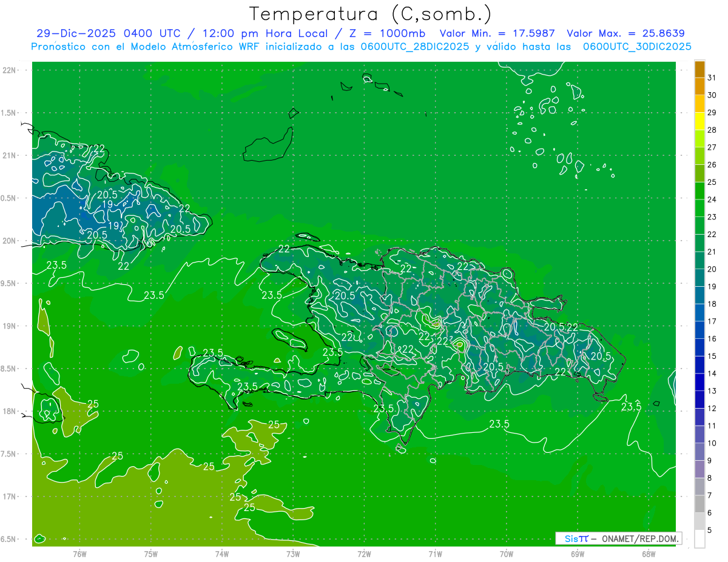Viewport: 728px width, 562px height.
Task: Click legend value 12 on the color scale
Action: click(x=712, y=408)
